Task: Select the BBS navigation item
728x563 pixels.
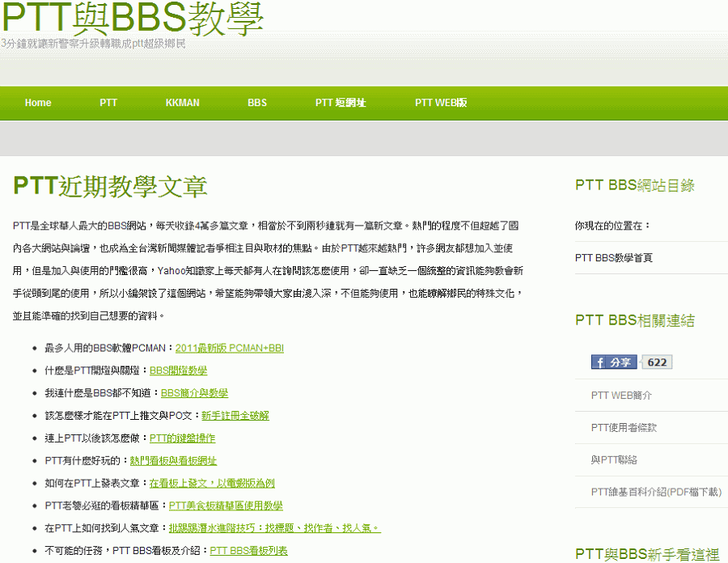Action: click(257, 103)
